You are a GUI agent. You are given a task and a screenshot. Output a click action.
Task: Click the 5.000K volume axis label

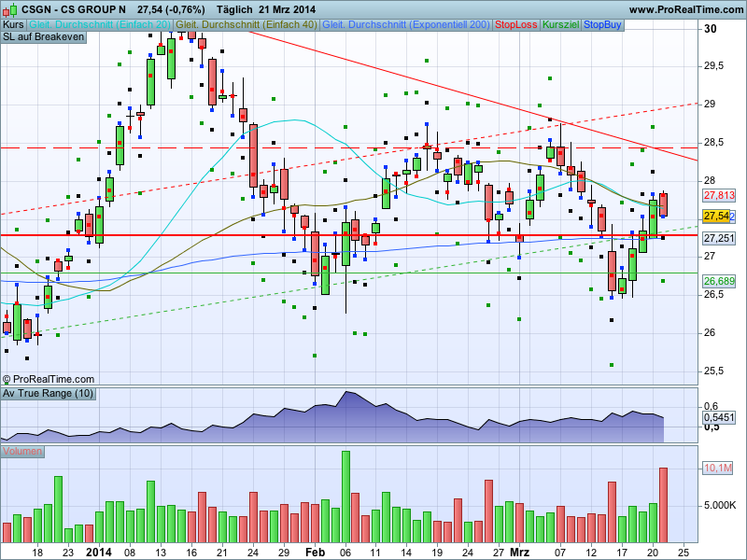pyautogui.click(x=720, y=505)
